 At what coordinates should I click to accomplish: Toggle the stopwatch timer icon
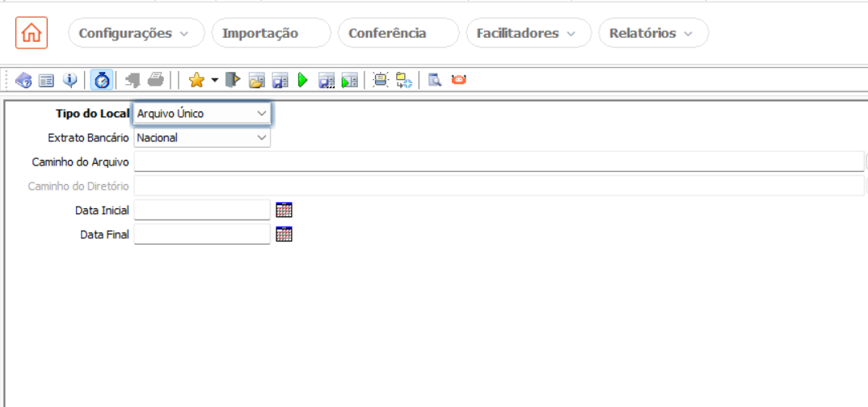[103, 81]
